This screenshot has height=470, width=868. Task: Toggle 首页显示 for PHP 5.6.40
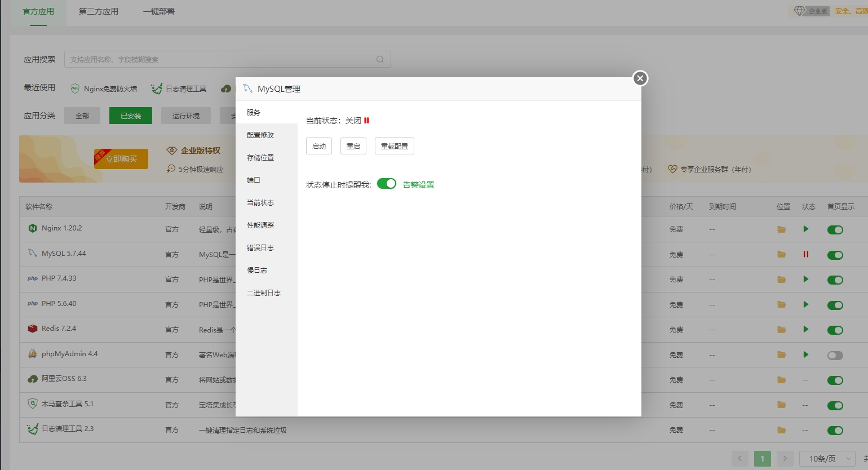[x=835, y=305]
